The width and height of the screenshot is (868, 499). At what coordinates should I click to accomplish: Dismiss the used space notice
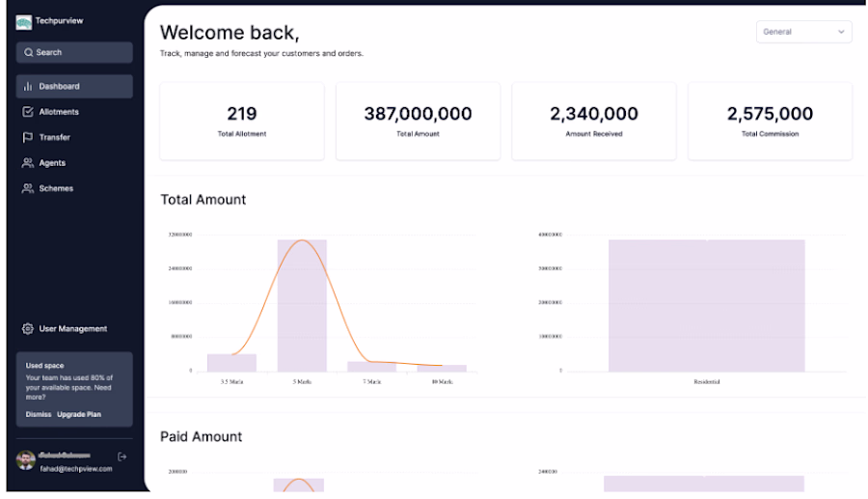pyautogui.click(x=39, y=414)
